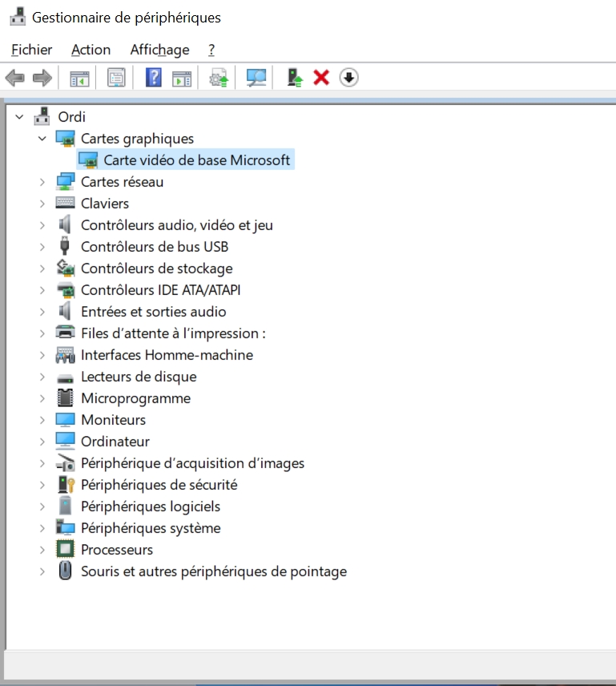
Task: Collapse the Ordi root node
Action: (19, 117)
